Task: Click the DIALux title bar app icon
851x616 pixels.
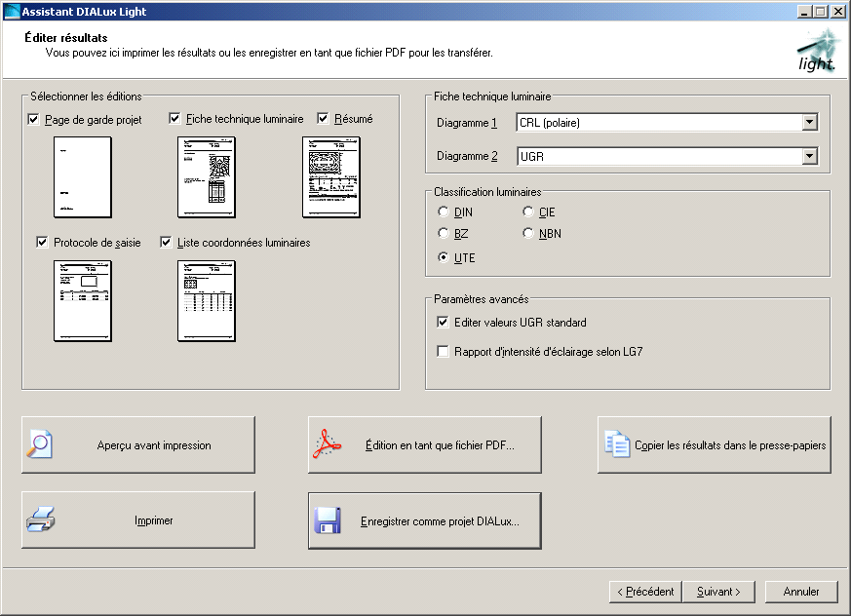Action: tap(12, 12)
